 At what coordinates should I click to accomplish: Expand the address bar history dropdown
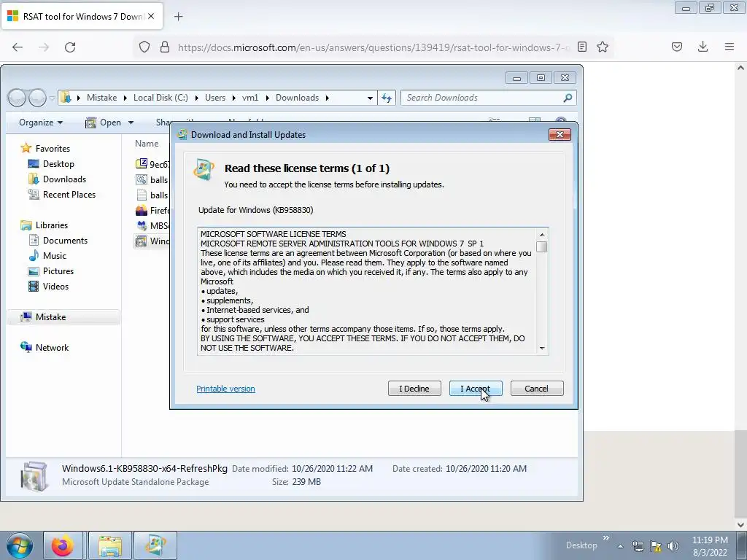(x=370, y=98)
